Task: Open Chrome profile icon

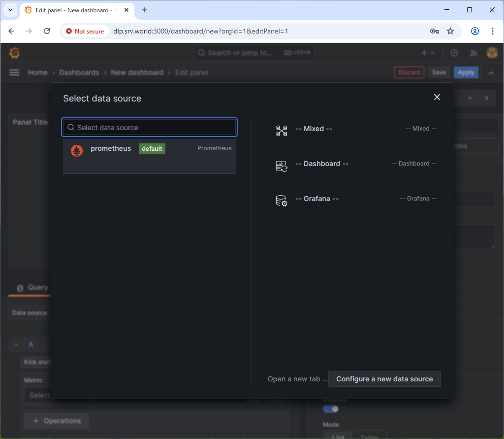Action: point(475,31)
